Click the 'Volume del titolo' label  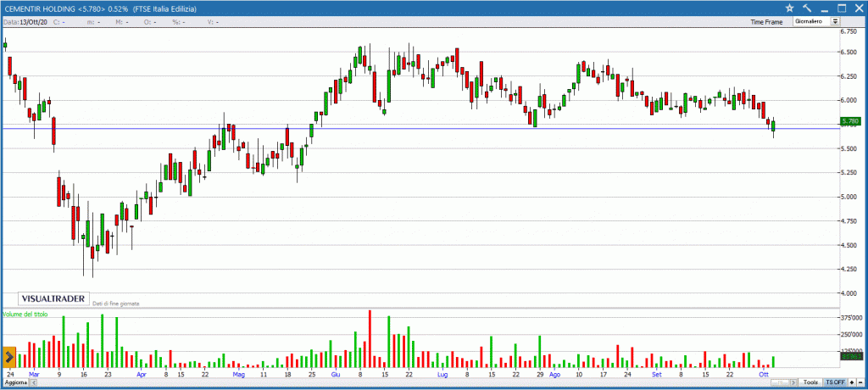tap(25, 314)
